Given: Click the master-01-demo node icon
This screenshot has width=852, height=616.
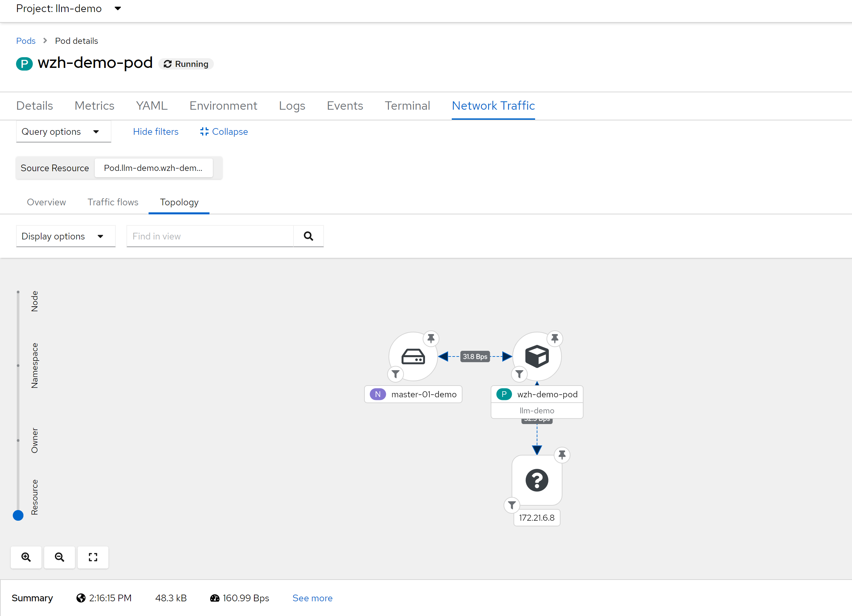Looking at the screenshot, I should pyautogui.click(x=413, y=356).
